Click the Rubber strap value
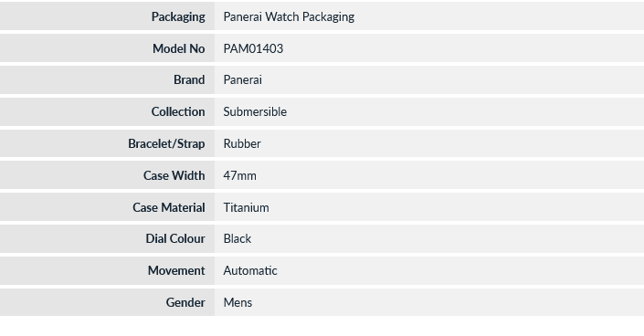 242,143
